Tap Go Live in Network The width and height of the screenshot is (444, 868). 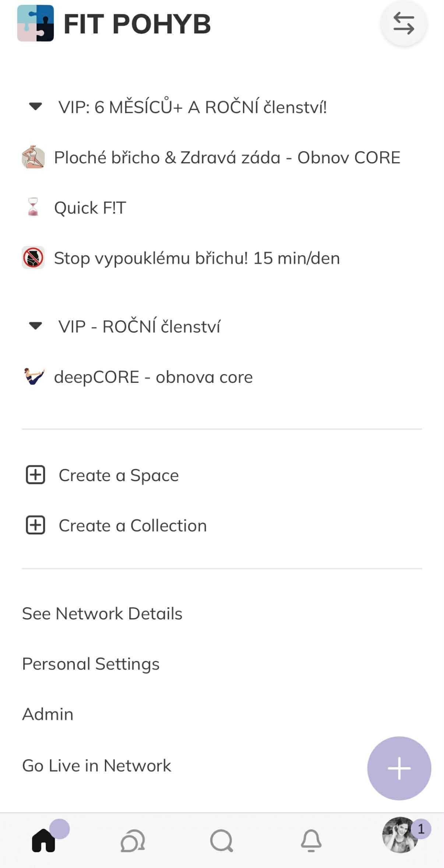pyautogui.click(x=97, y=766)
